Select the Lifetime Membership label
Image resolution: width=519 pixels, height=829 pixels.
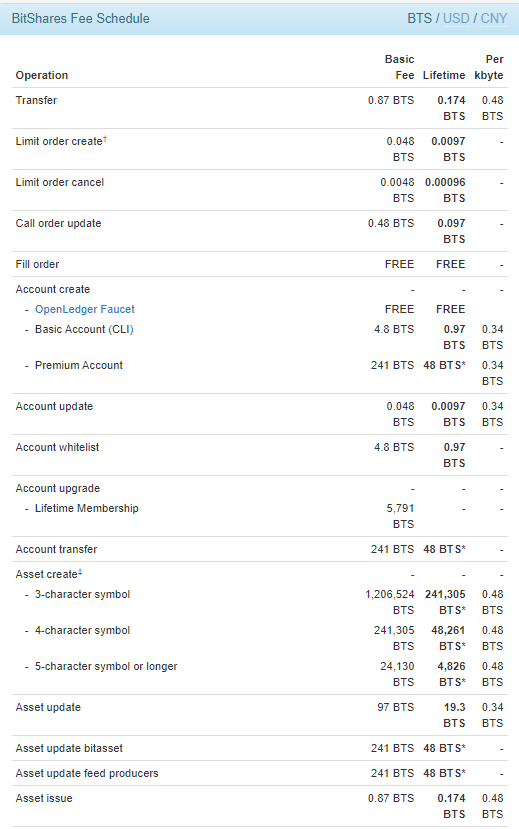pos(87,508)
